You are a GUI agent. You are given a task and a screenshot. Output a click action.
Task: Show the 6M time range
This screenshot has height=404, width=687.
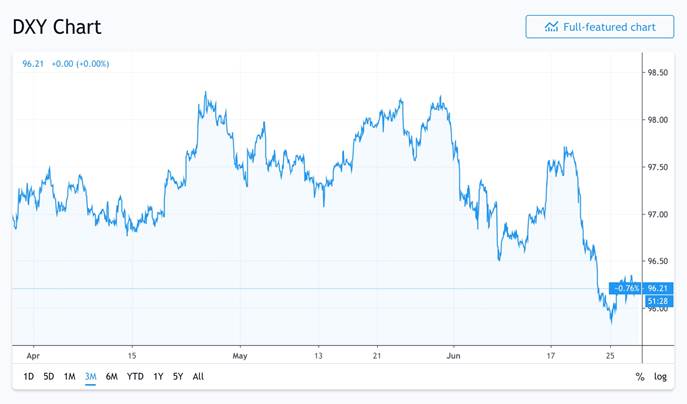[x=111, y=377]
